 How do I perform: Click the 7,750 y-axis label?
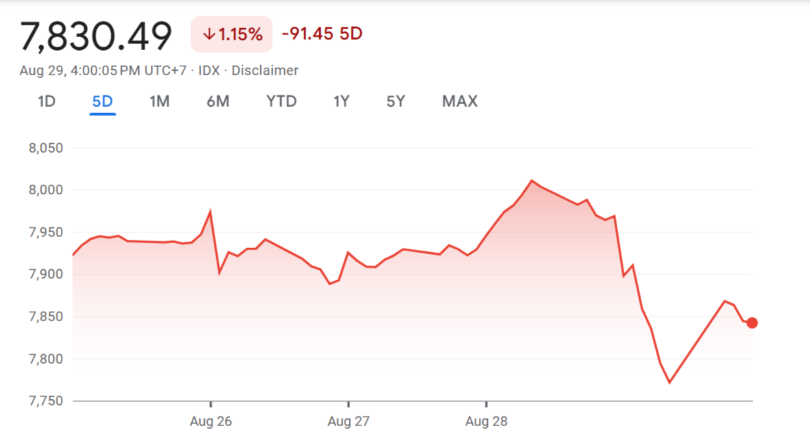(x=45, y=401)
